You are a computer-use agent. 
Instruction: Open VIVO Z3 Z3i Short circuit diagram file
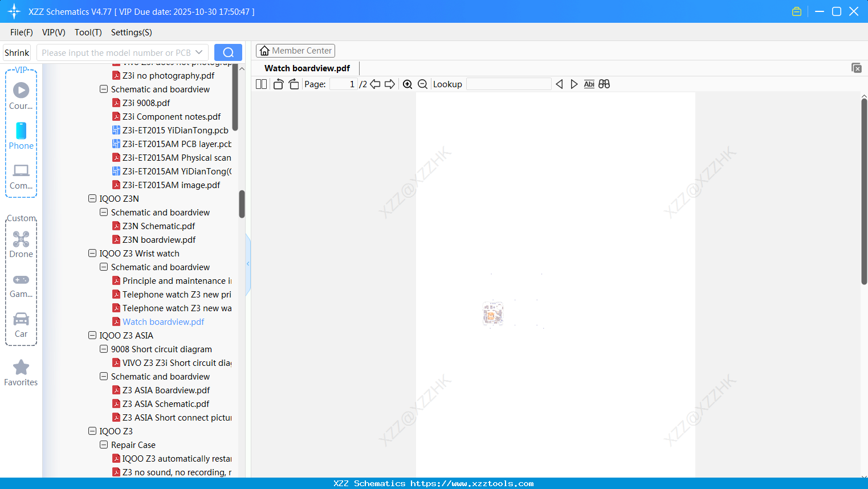pos(177,363)
